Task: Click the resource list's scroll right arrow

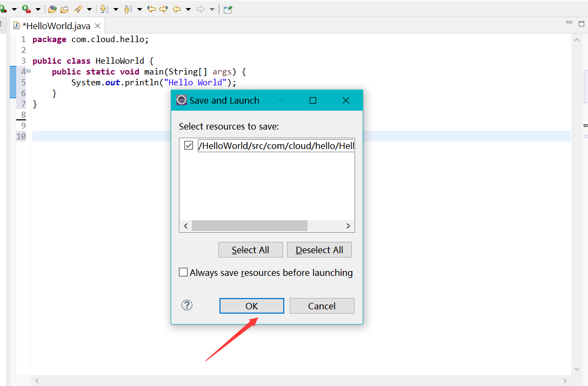Action: coord(348,226)
